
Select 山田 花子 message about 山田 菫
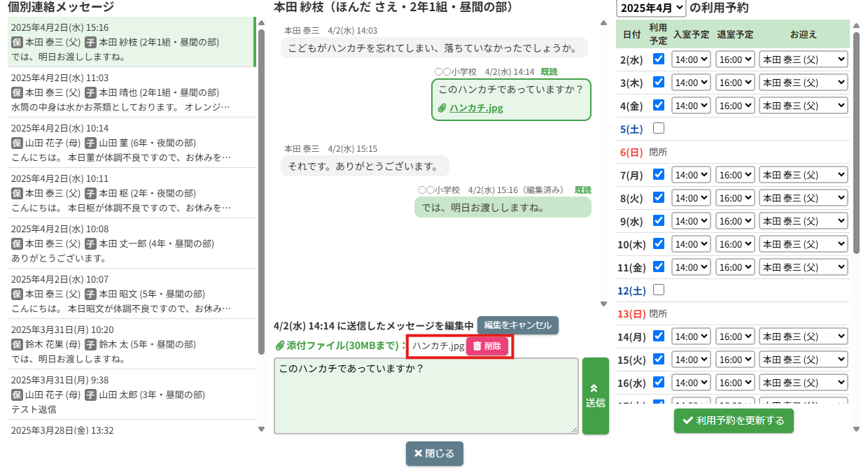(130, 143)
